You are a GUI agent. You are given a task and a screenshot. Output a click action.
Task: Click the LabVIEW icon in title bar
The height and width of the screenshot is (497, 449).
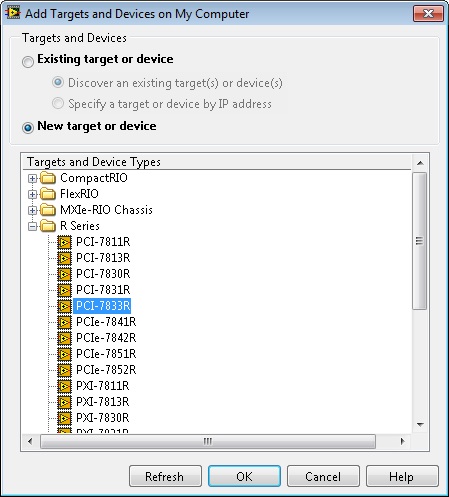pyautogui.click(x=13, y=13)
